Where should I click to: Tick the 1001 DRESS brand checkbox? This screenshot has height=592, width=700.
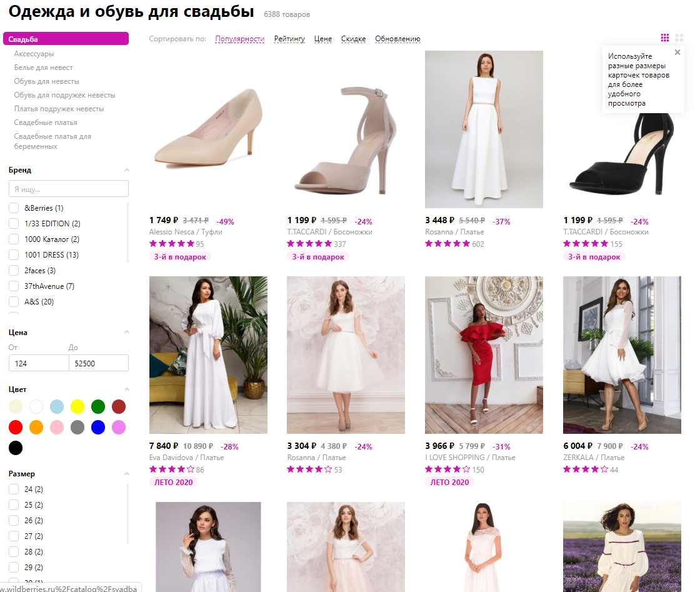[x=14, y=255]
